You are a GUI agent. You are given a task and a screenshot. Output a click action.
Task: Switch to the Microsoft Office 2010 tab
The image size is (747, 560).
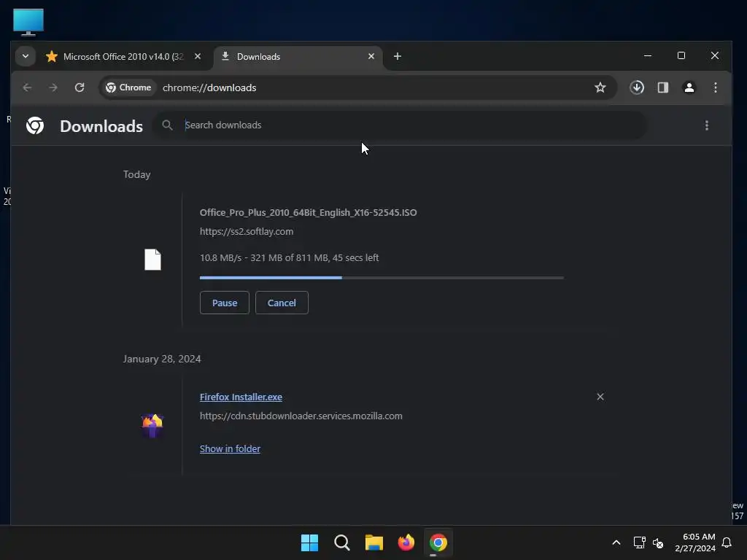(124, 57)
